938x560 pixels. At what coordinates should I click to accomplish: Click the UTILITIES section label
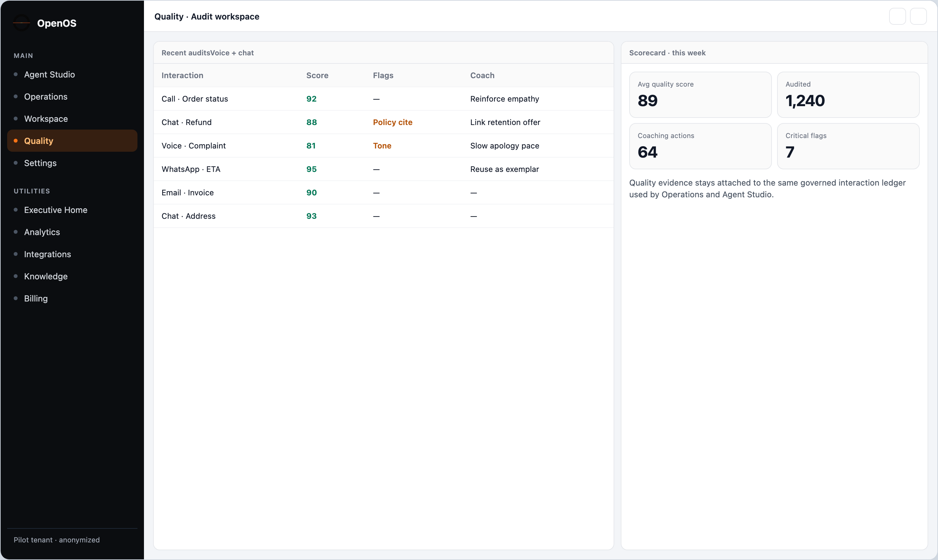pyautogui.click(x=32, y=191)
